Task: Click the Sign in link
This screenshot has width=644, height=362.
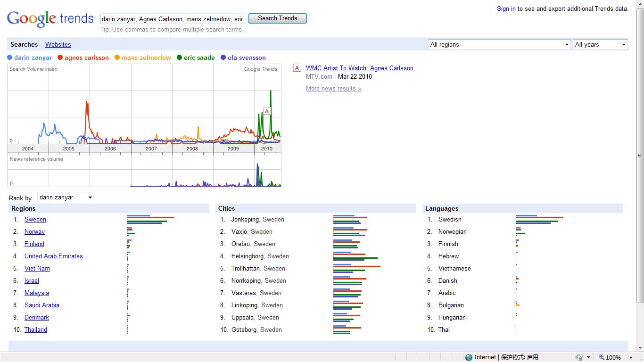Action: click(506, 8)
